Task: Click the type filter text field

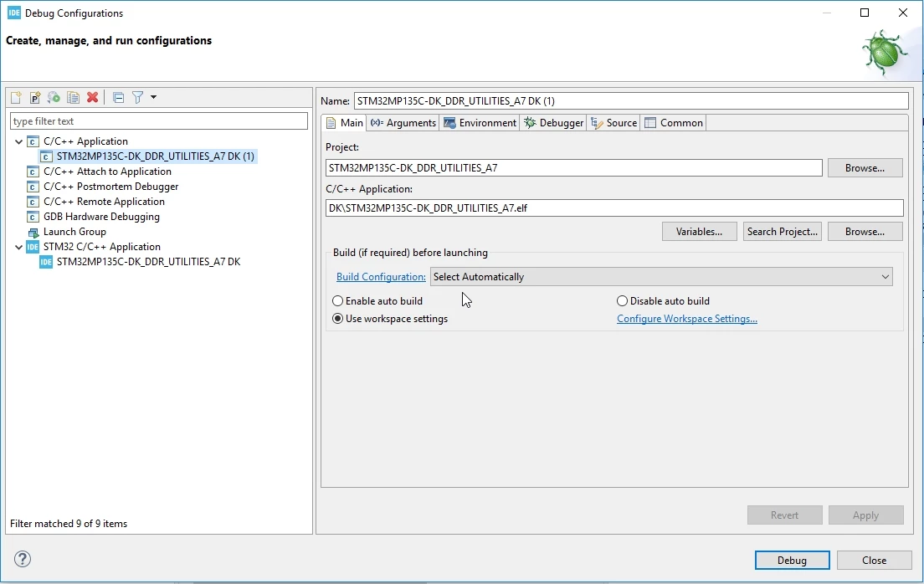Action: [158, 120]
